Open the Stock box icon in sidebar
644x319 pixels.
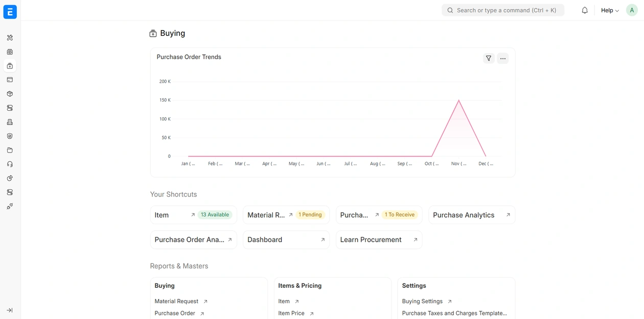tap(10, 94)
